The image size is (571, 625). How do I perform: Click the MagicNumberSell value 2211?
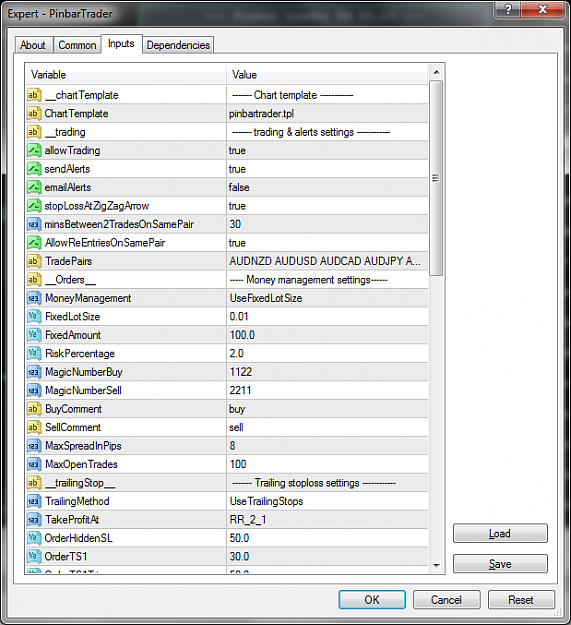240,391
